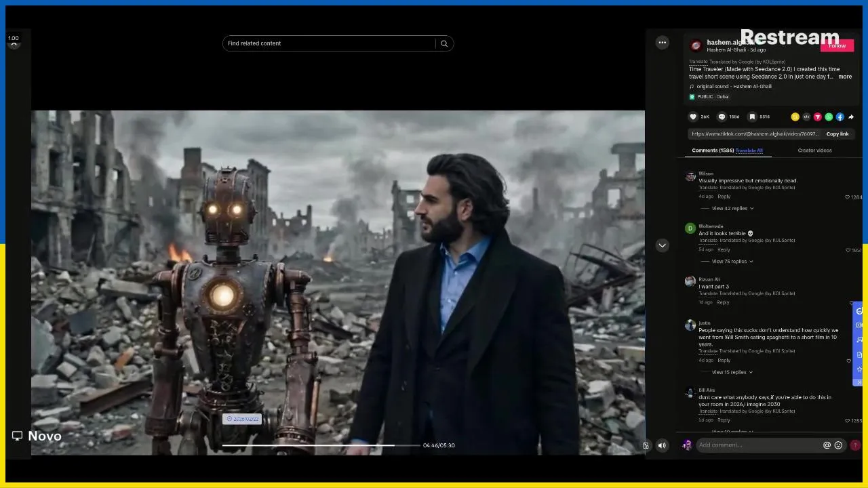The image size is (868, 488).
Task: Reply to Bill Aire's comment
Action: (x=724, y=420)
